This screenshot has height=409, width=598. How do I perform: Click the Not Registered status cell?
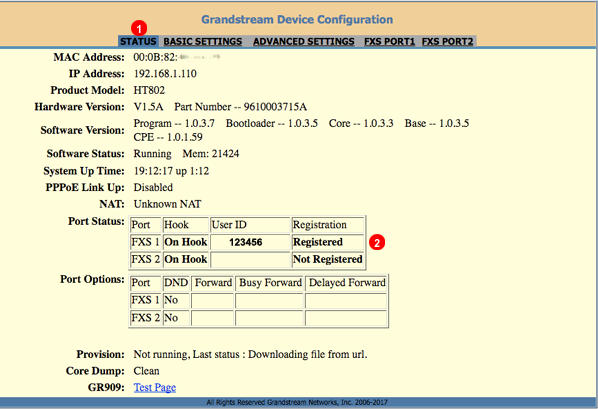(328, 259)
